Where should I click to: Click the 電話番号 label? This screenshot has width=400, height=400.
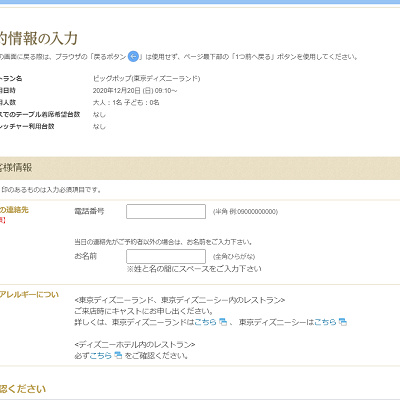tap(89, 211)
